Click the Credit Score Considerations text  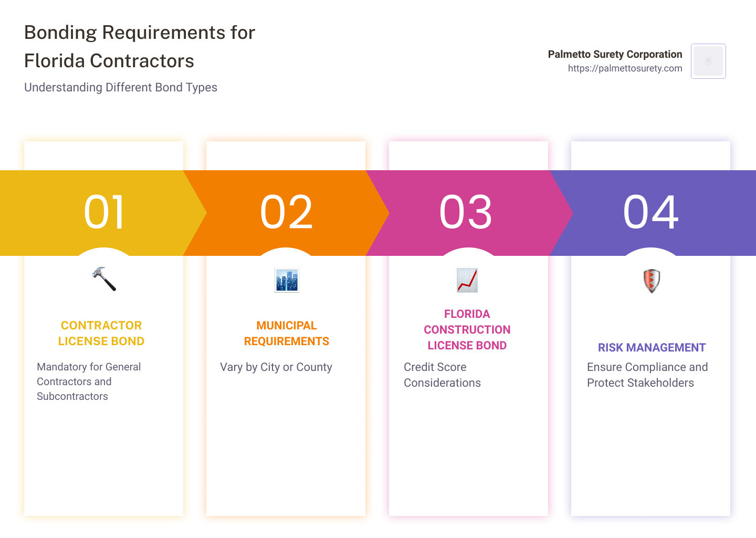[442, 375]
